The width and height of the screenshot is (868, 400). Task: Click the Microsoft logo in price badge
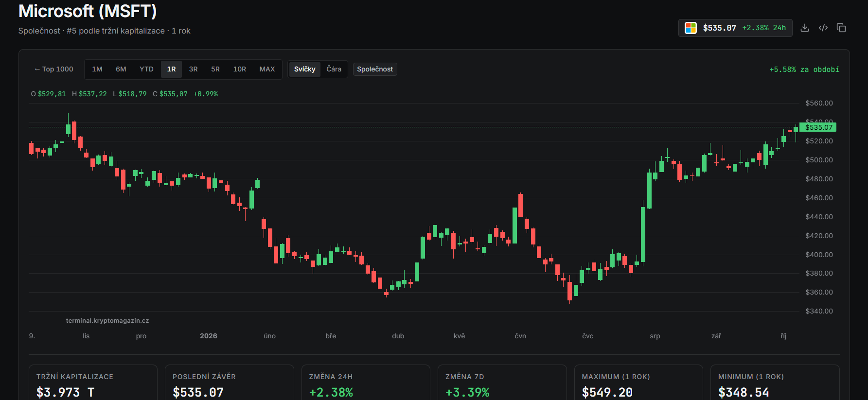point(691,28)
